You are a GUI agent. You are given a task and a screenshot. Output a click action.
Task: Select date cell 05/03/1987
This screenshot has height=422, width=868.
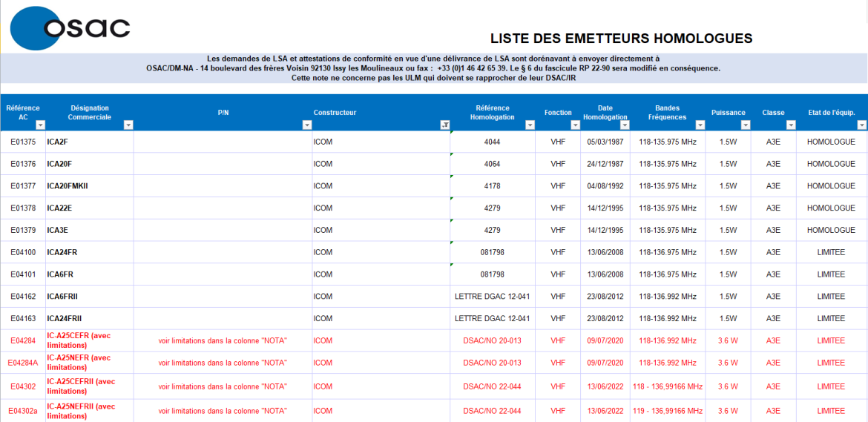tap(605, 142)
